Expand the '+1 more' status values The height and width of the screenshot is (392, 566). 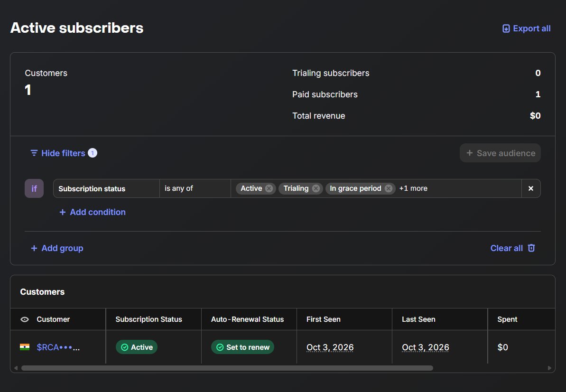[x=413, y=188]
